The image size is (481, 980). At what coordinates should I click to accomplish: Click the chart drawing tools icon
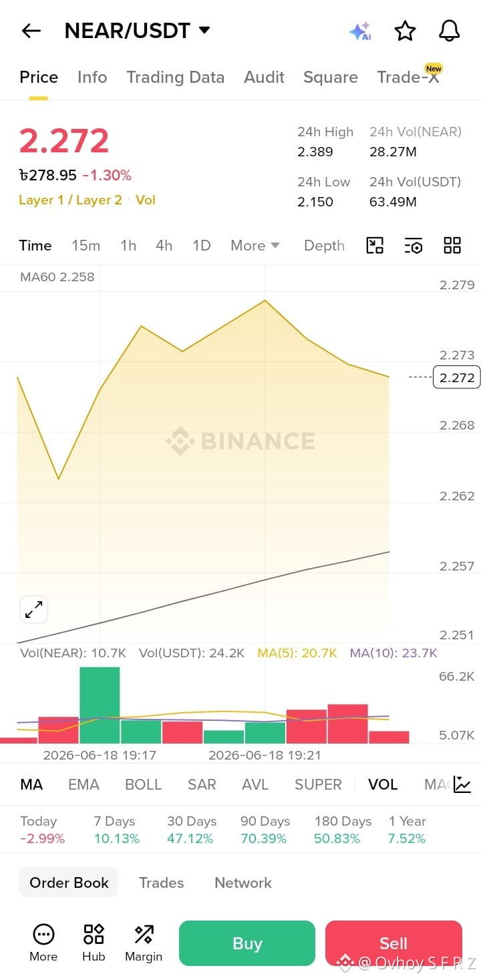click(375, 245)
